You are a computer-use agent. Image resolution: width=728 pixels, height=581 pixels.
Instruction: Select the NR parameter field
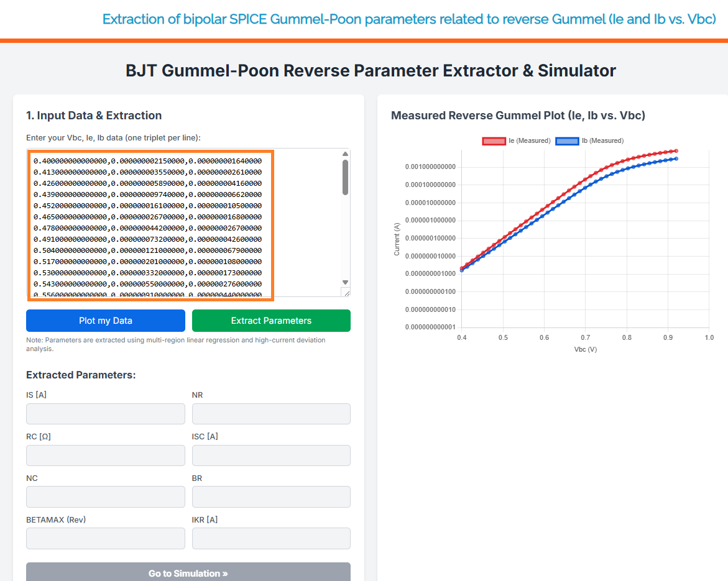coord(271,414)
